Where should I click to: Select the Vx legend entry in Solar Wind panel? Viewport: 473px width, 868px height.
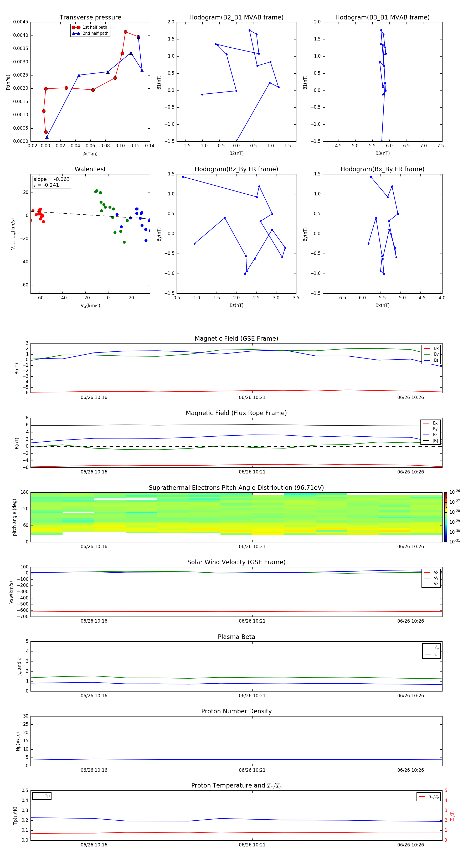pos(431,573)
